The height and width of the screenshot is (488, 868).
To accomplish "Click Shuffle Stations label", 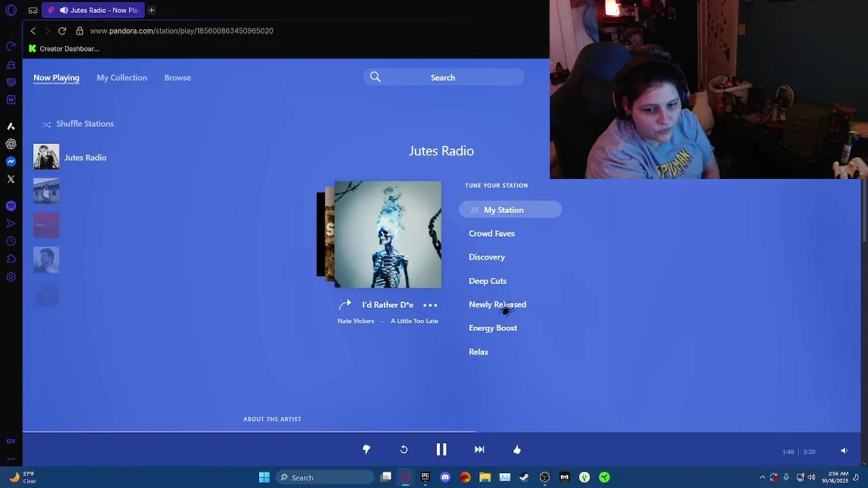I will click(85, 124).
